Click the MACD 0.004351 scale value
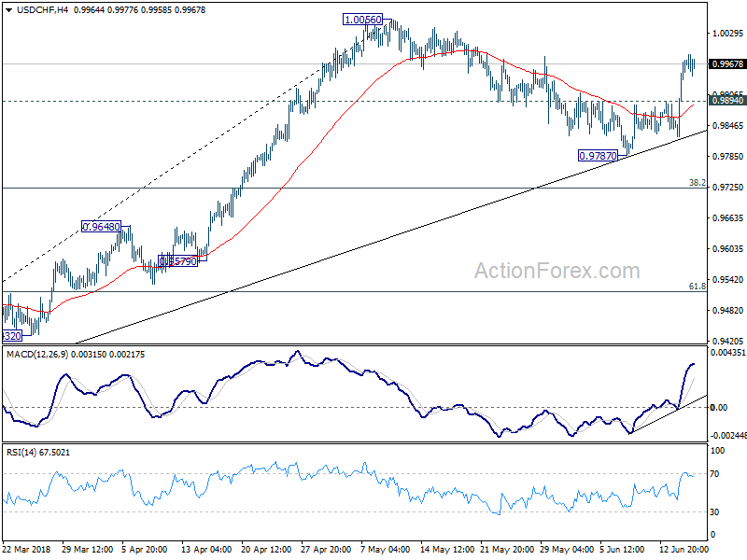 click(727, 353)
